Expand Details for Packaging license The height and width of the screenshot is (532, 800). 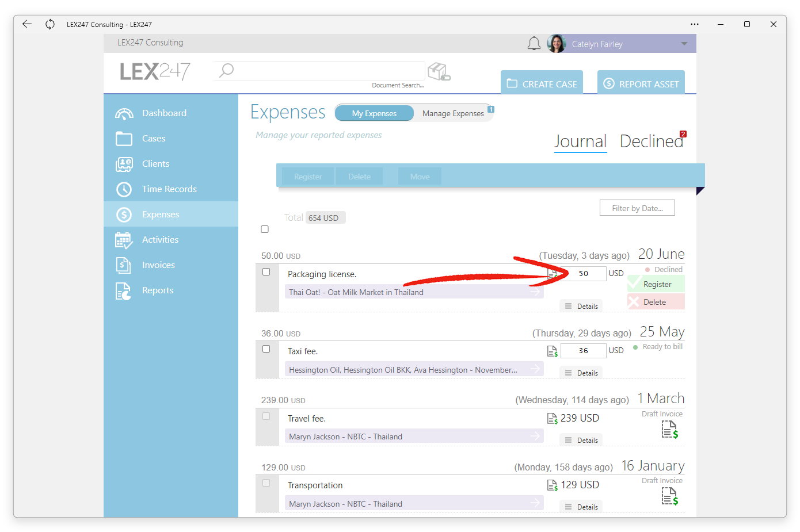(x=581, y=306)
